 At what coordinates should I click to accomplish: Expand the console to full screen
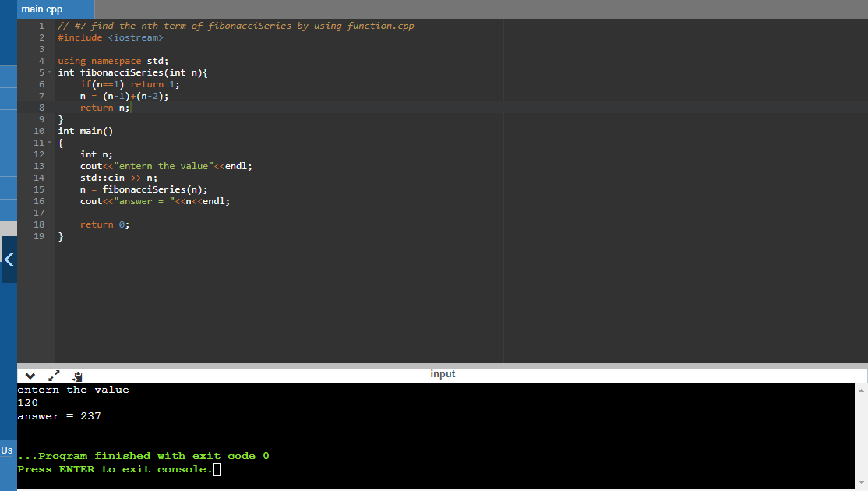[x=53, y=376]
